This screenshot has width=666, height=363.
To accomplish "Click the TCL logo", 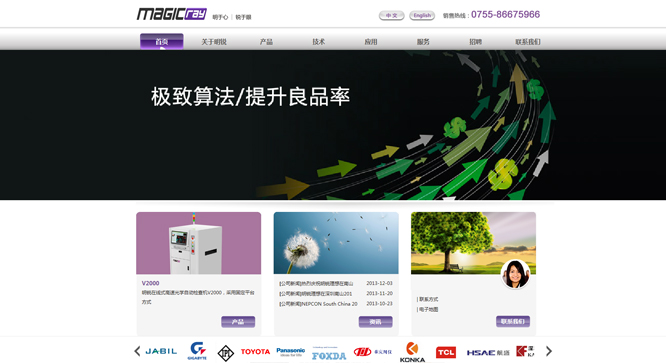I will (x=446, y=352).
